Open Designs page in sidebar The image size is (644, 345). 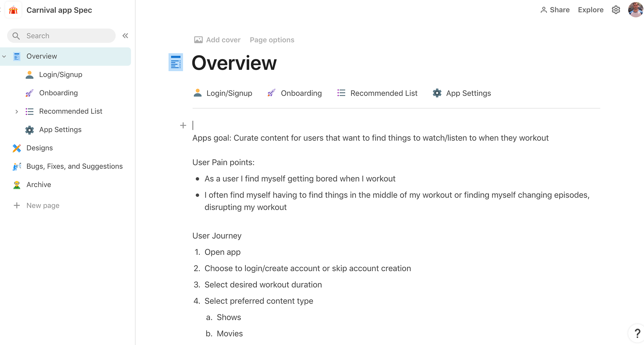[x=40, y=148]
